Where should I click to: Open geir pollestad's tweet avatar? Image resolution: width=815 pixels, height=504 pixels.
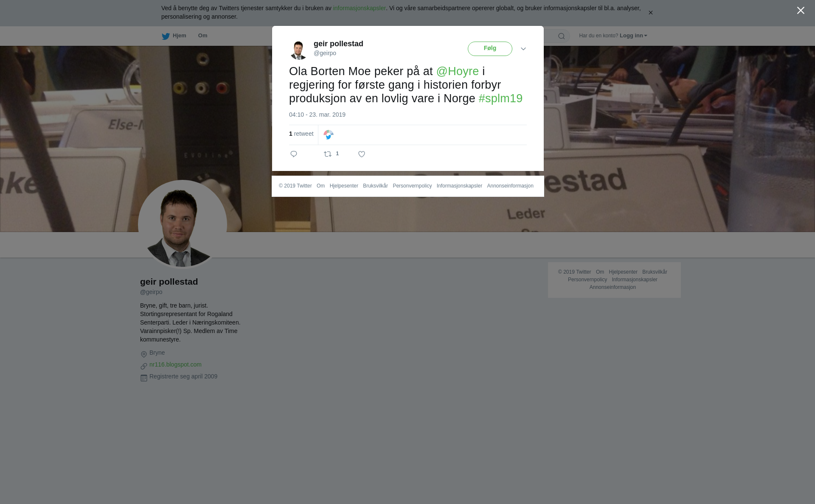pyautogui.click(x=298, y=50)
